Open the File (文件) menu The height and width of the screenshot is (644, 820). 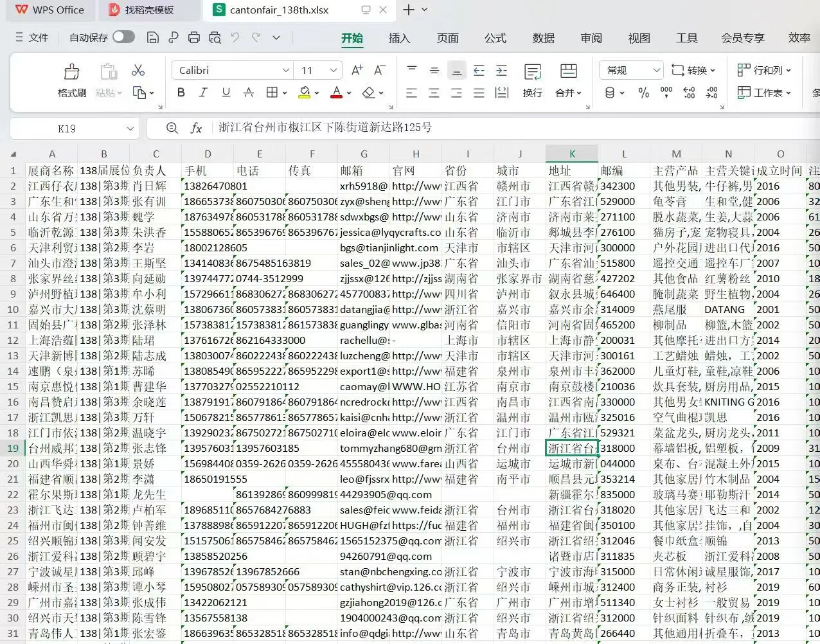(x=31, y=37)
